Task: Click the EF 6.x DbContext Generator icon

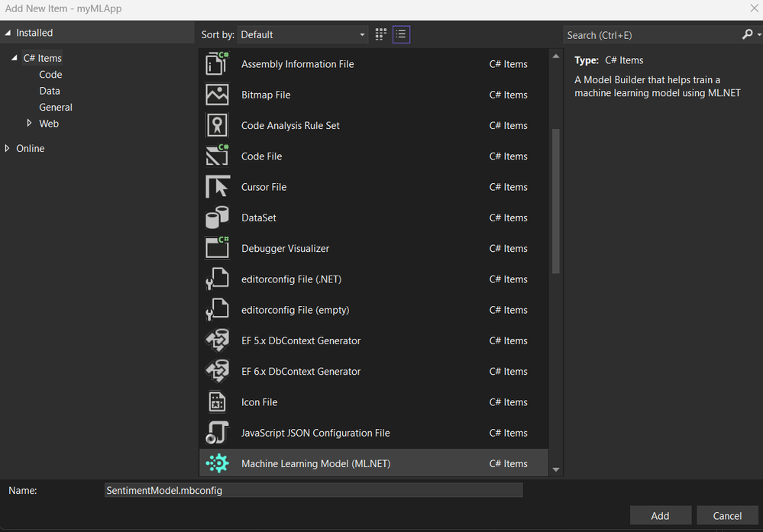Action: 217,371
